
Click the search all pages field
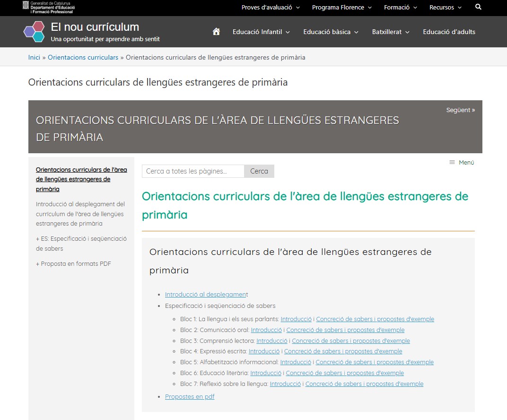point(193,171)
